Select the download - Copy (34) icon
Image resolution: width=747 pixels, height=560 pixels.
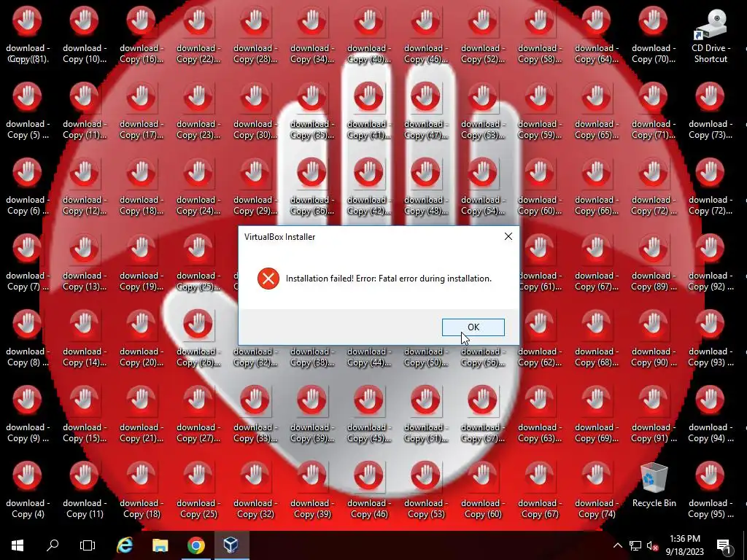(312, 36)
